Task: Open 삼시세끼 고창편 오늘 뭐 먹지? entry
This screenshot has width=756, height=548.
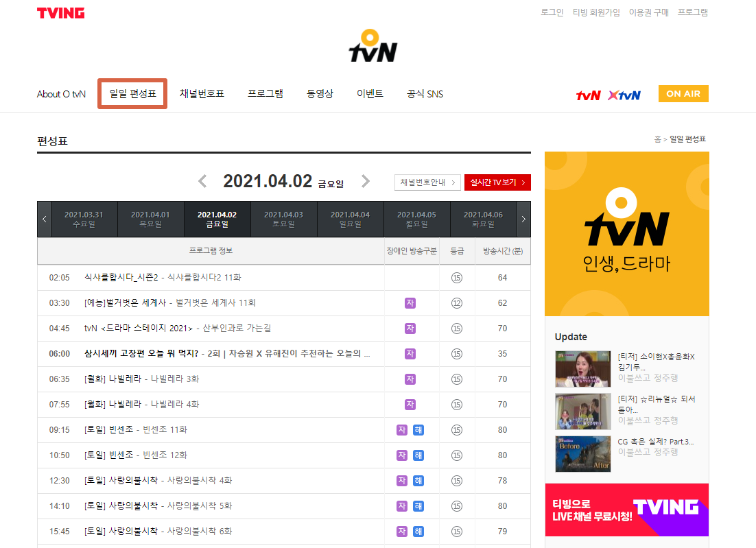Action: (227, 354)
